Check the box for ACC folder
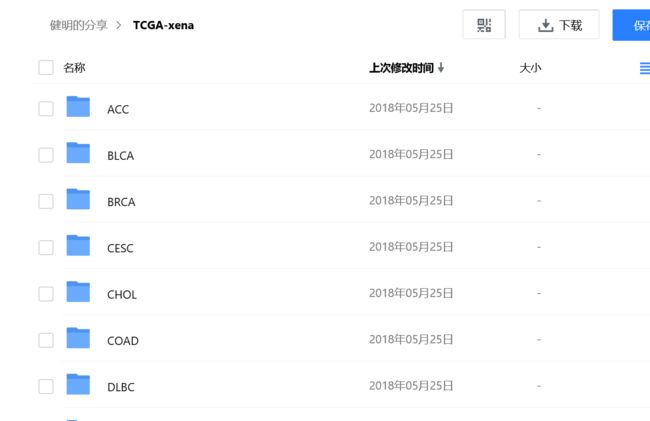The image size is (650, 421). pyautogui.click(x=46, y=109)
